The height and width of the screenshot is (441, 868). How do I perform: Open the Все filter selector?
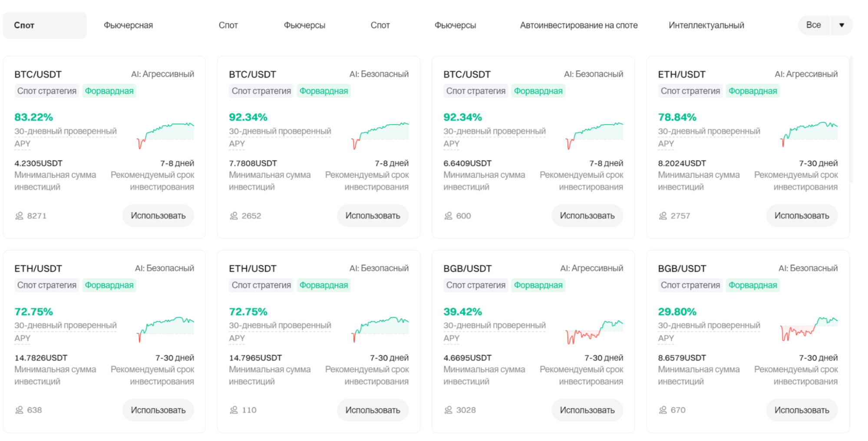coord(813,25)
